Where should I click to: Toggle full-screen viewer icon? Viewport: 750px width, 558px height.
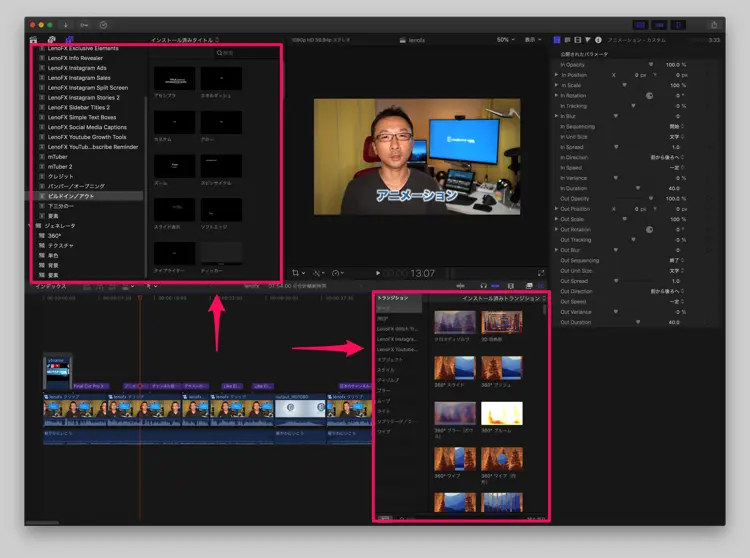(541, 272)
